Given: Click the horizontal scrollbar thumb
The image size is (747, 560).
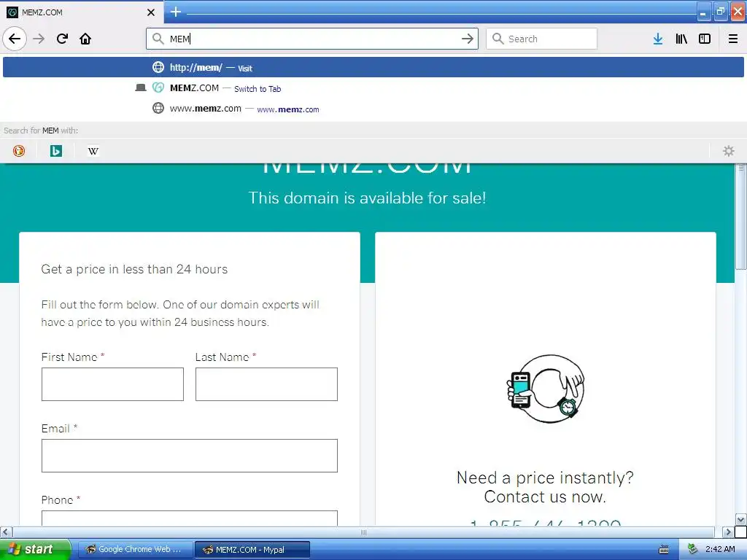Looking at the screenshot, I should pos(363,532).
